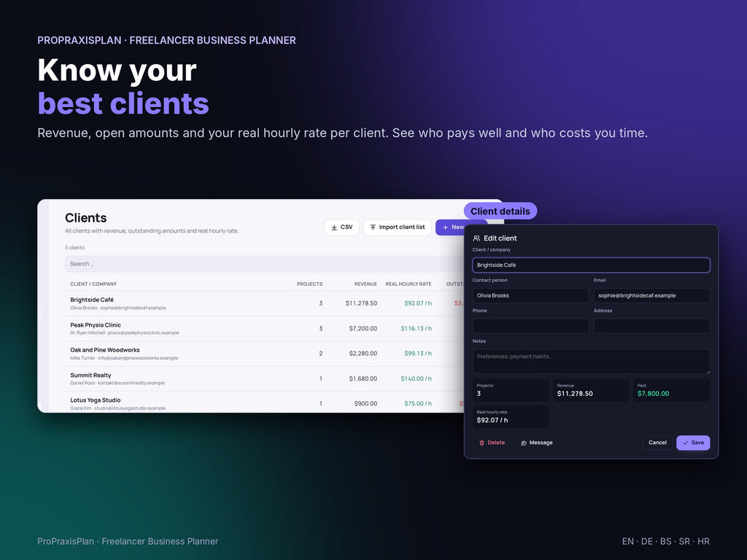
Task: Click the upload icon on Import client list
Action: click(x=373, y=227)
